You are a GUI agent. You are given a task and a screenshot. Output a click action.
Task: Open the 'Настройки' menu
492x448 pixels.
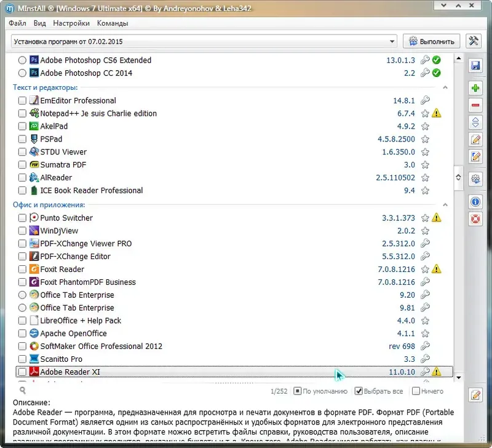(x=71, y=23)
